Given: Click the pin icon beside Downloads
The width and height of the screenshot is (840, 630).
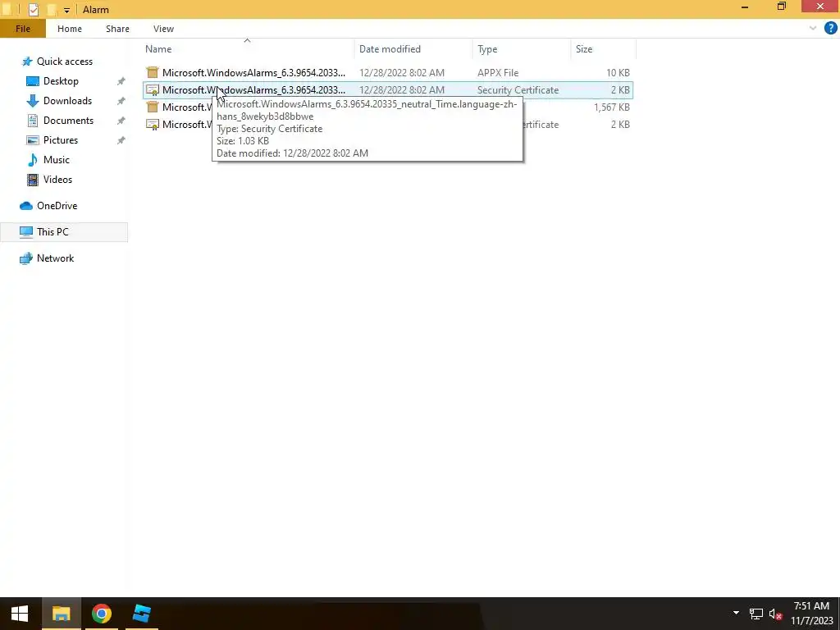Looking at the screenshot, I should click(121, 101).
